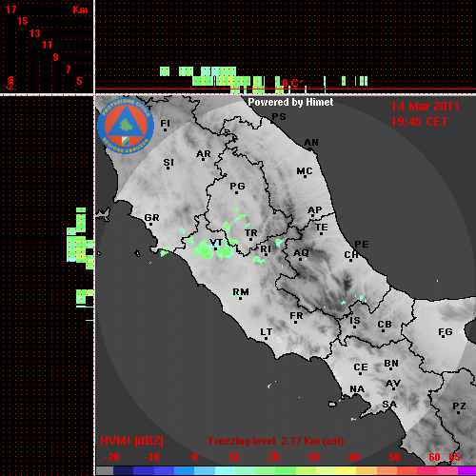Click the SA city label
This screenshot has height=476, width=476.
pos(389,405)
